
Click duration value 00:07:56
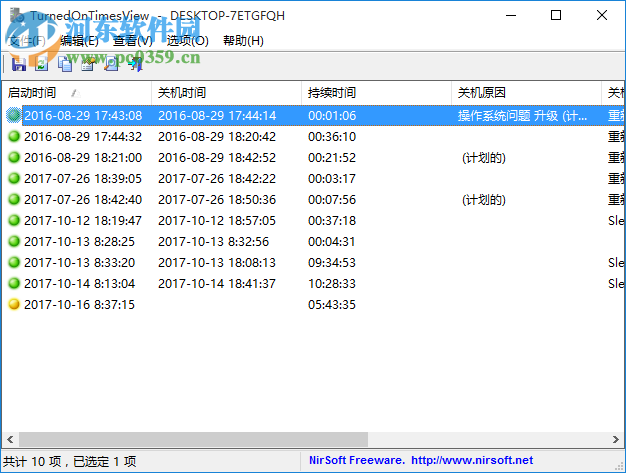[332, 199]
